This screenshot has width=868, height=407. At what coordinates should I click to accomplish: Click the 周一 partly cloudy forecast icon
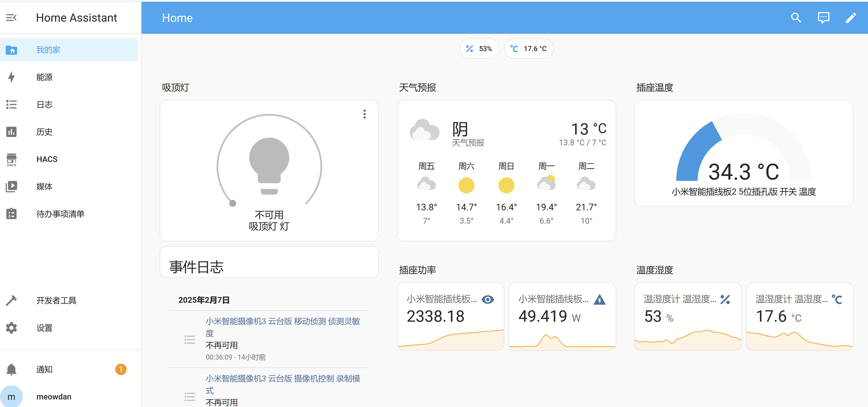pyautogui.click(x=546, y=183)
